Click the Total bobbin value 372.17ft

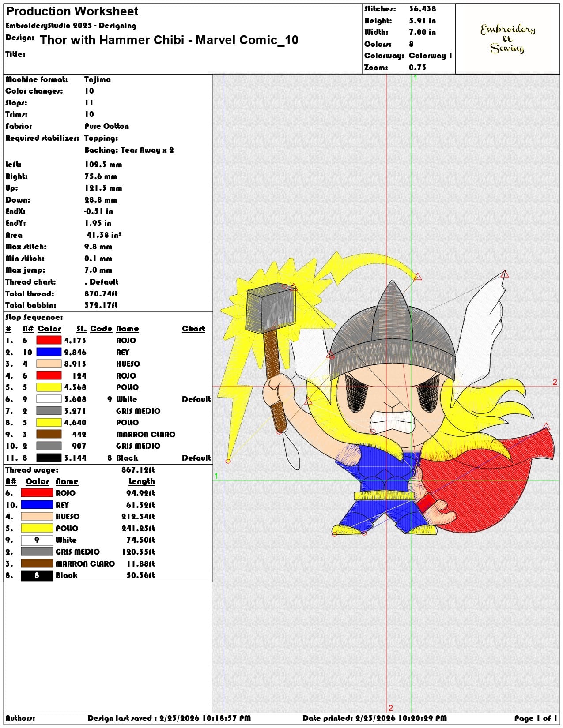(101, 305)
